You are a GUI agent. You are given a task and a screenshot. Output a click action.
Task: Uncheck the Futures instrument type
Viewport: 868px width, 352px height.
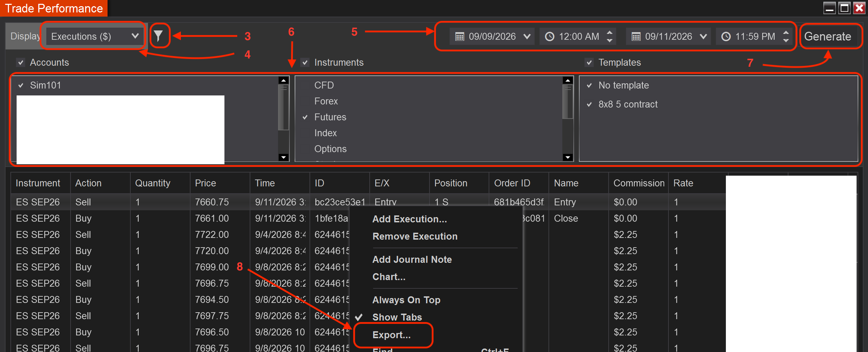(305, 117)
